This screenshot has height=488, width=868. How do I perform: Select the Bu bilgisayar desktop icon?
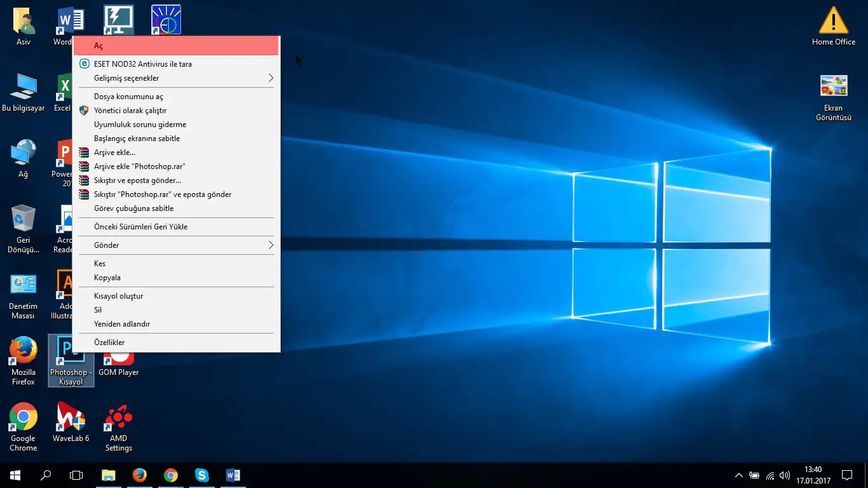point(23,87)
